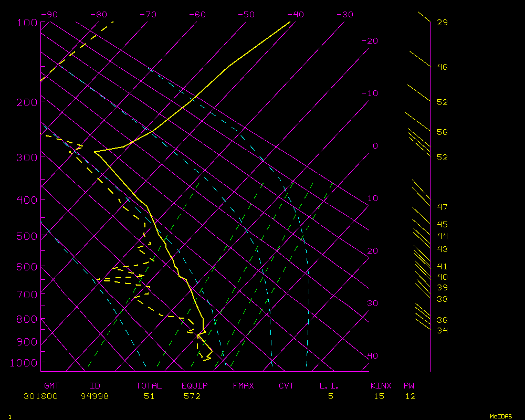Click the -90 temperature label at top
This screenshot has width=525, height=420.
coord(49,15)
